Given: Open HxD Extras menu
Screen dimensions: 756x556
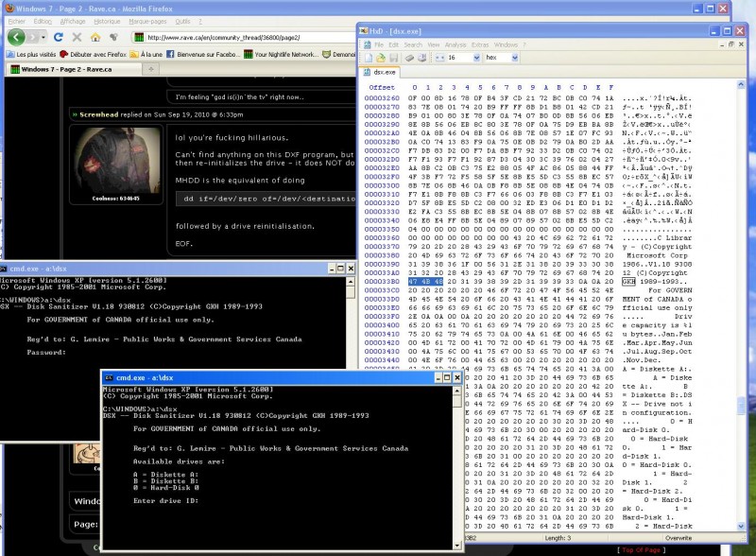Looking at the screenshot, I should click(480, 44).
